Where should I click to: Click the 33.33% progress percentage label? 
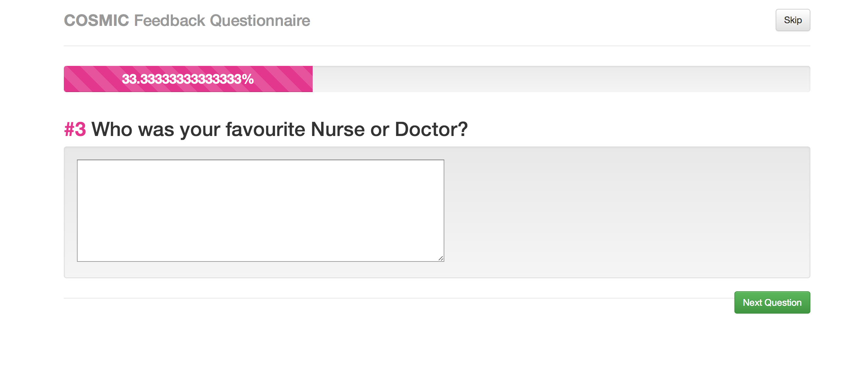pyautogui.click(x=188, y=79)
